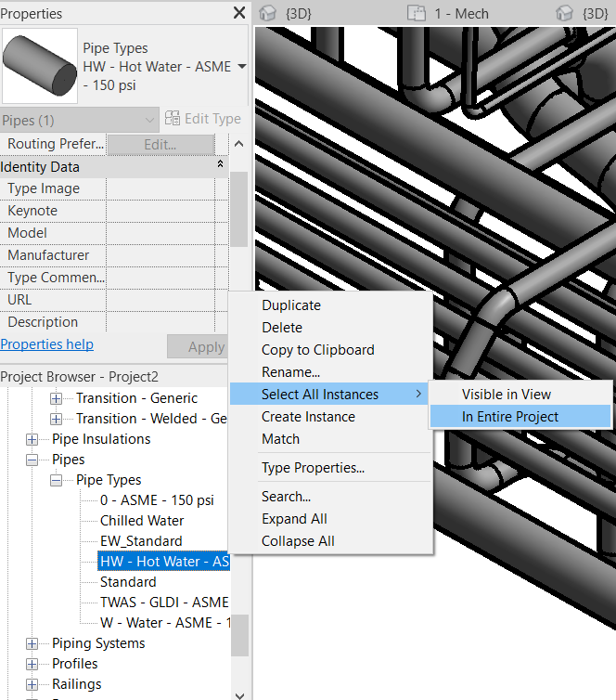
Task: Open the pipe type selector dropdown
Action: coord(242,67)
